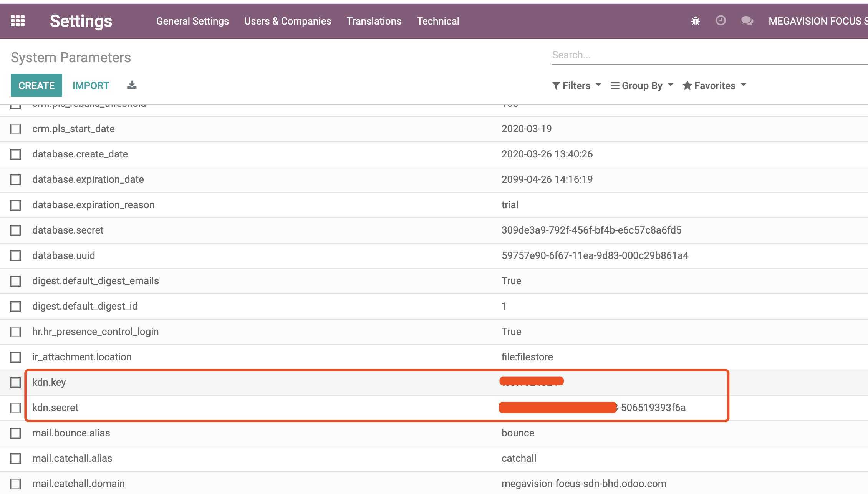The image size is (868, 494).
Task: Click the export download icon
Action: pyautogui.click(x=132, y=85)
